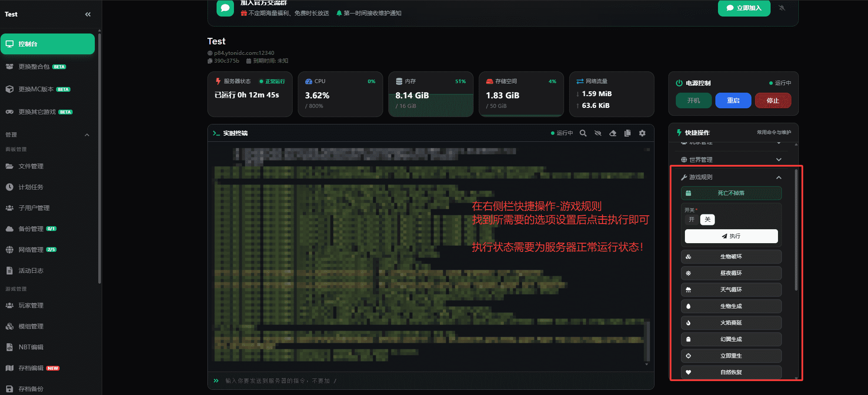Open 备份管理 page
This screenshot has width=868, height=395.
(x=47, y=229)
